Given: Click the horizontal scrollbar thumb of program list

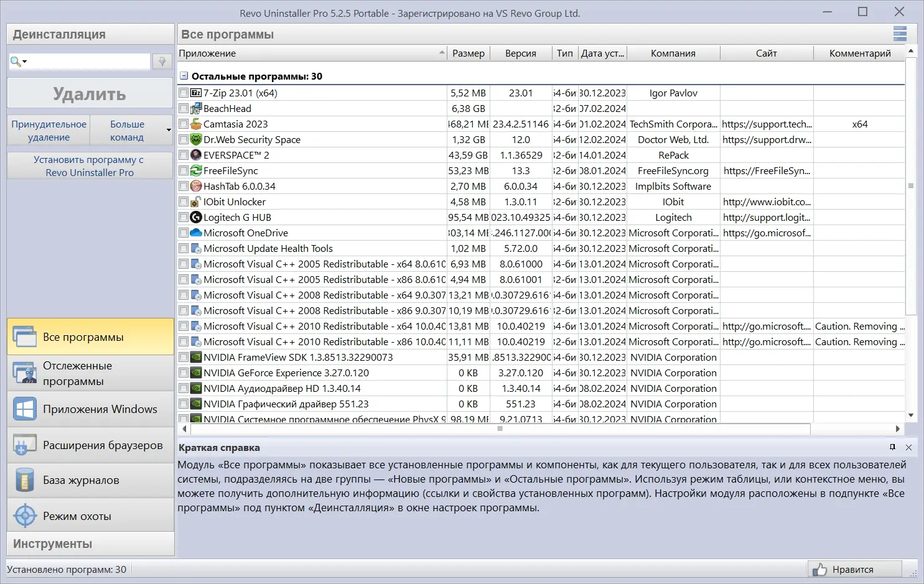Looking at the screenshot, I should (x=500, y=429).
